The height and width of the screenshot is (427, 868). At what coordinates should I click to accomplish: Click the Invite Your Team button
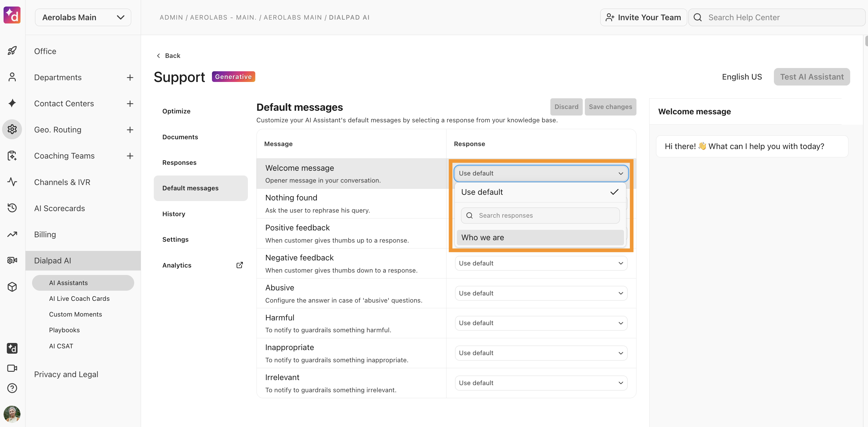click(643, 18)
